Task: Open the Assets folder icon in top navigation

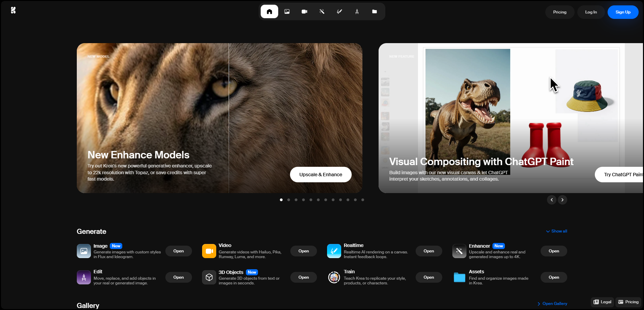Action: tap(375, 11)
